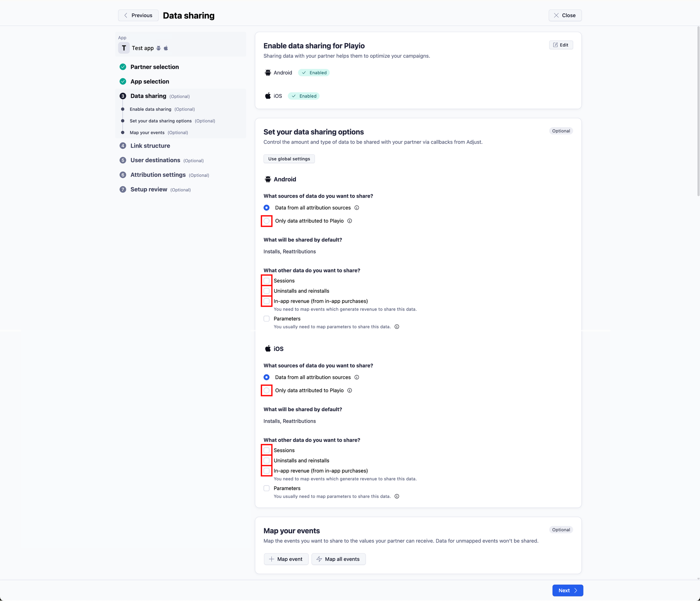Open info icon next to iOS Parameters hint
Viewport: 700px width, 601px height.
pos(397,496)
